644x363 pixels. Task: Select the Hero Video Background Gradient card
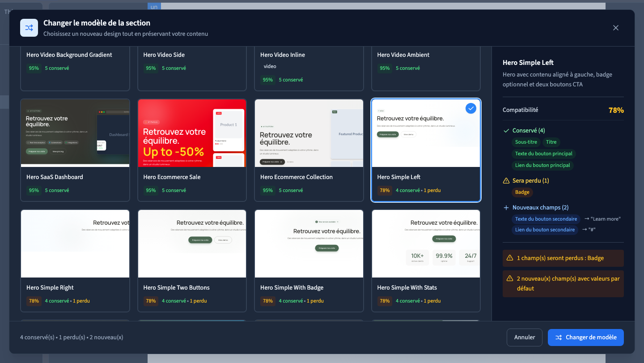75,68
